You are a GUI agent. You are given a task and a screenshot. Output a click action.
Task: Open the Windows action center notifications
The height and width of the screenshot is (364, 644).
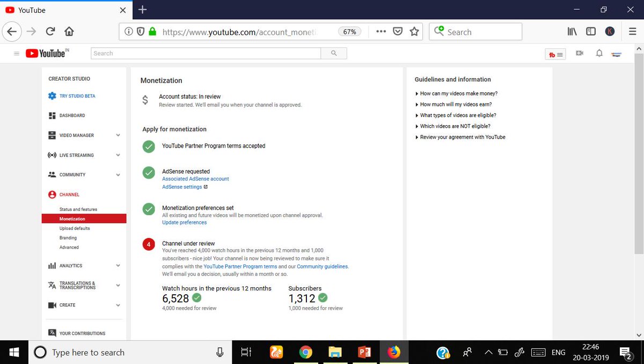(625, 352)
